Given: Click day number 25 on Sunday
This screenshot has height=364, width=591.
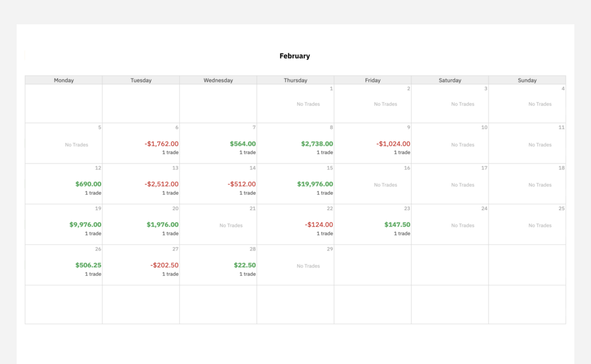Looking at the screenshot, I should (x=562, y=208).
